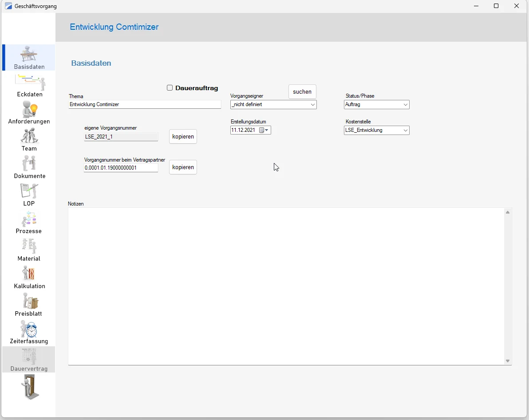Click the Notizen label

click(x=75, y=204)
